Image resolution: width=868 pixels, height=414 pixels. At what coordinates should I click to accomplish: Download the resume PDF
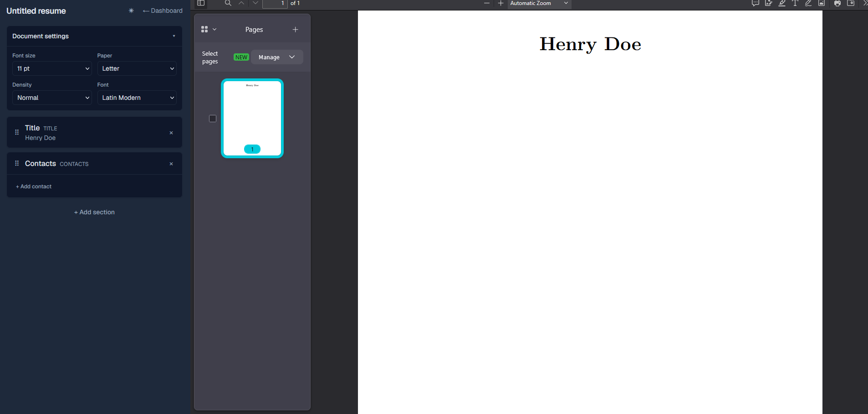click(x=851, y=3)
